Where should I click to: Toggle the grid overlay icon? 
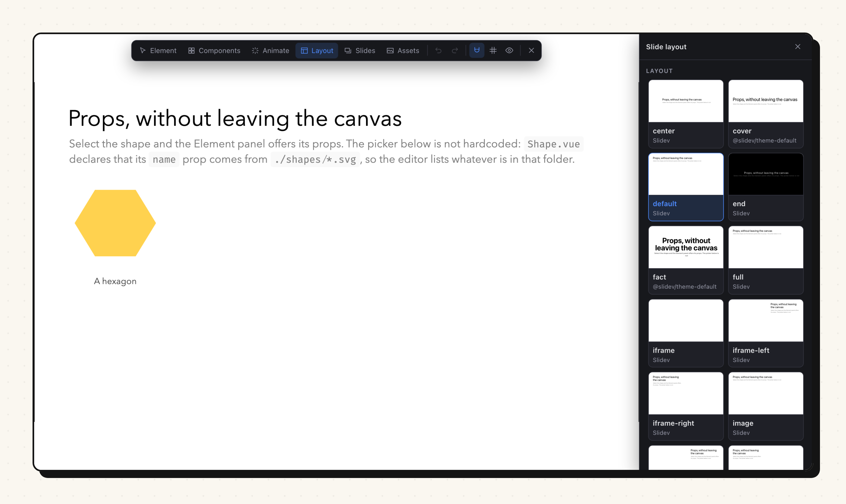click(493, 50)
